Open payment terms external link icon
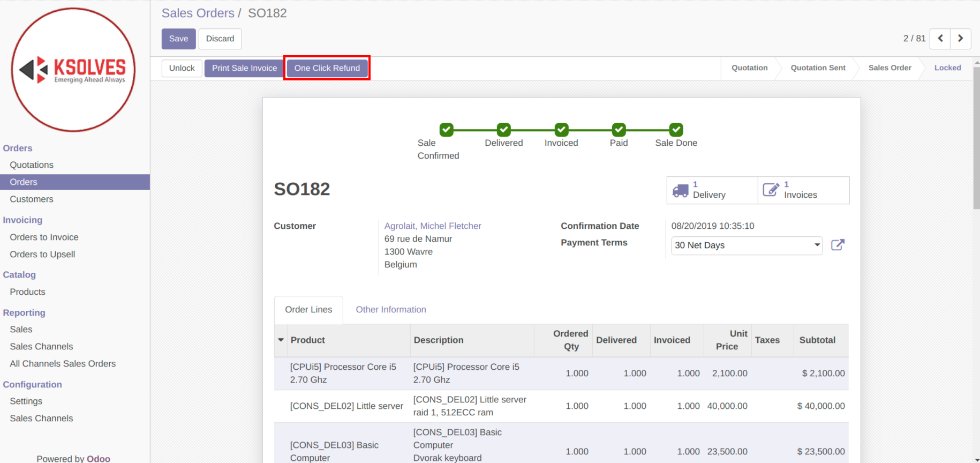The height and width of the screenshot is (463, 980). 838,245
